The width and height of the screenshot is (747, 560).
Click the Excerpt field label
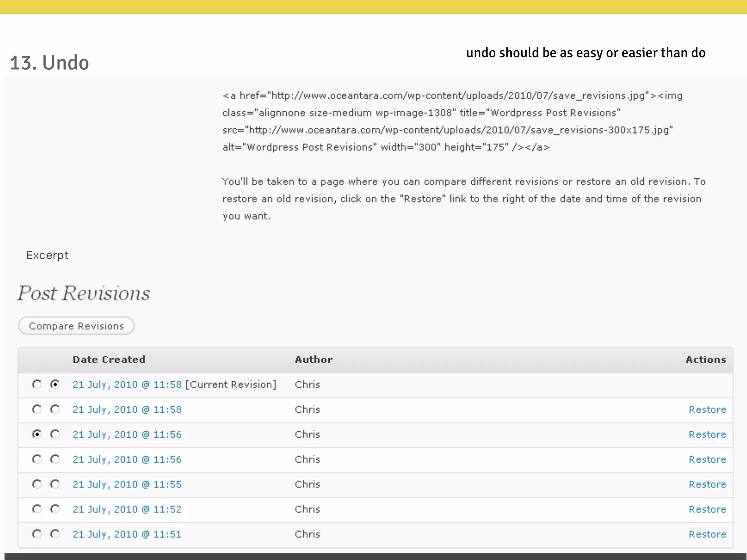coord(47,255)
